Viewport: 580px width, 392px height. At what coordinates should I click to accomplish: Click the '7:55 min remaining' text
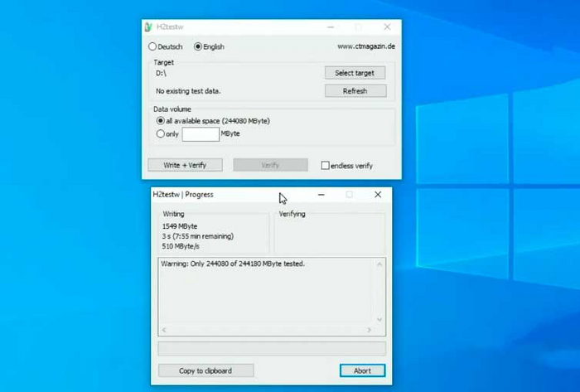203,236
